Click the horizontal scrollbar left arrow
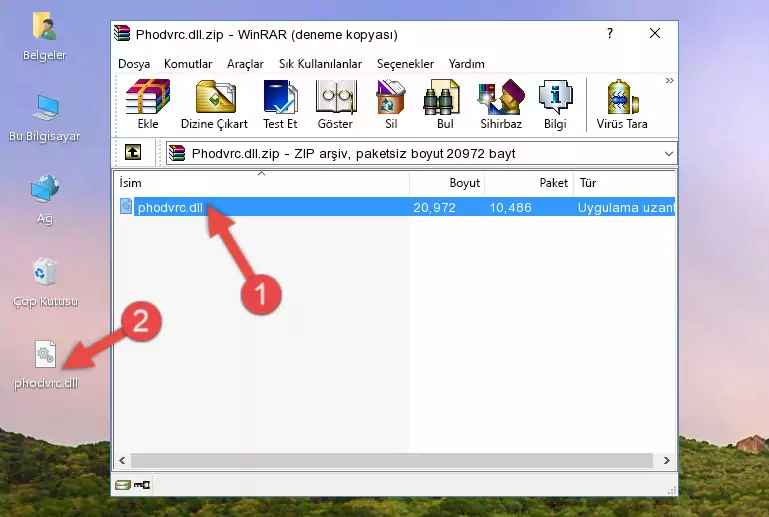769x517 pixels. coord(122,460)
